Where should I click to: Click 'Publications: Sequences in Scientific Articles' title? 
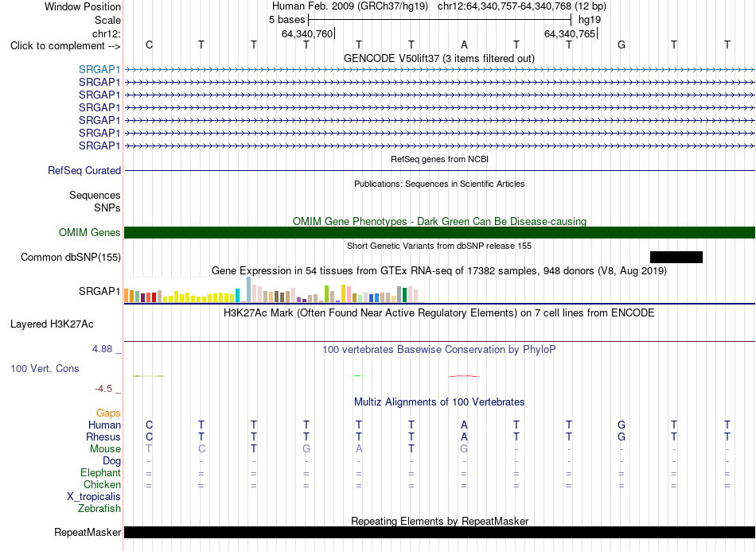[x=439, y=184]
